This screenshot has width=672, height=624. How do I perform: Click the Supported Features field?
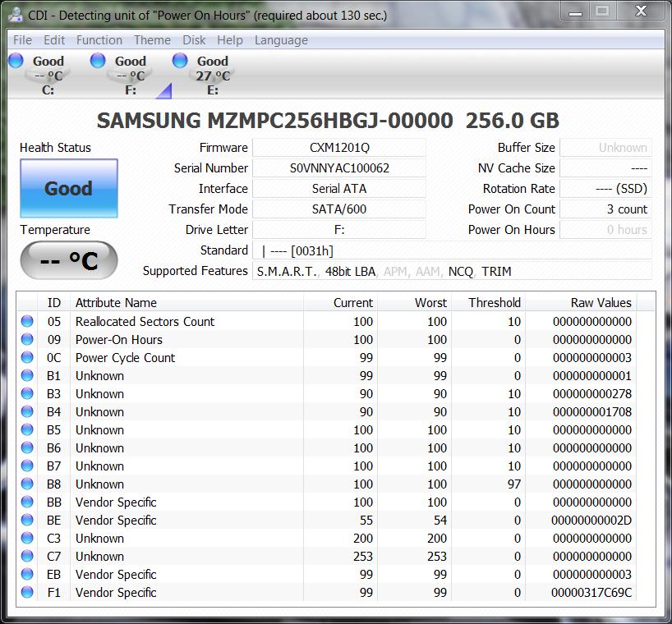click(452, 271)
